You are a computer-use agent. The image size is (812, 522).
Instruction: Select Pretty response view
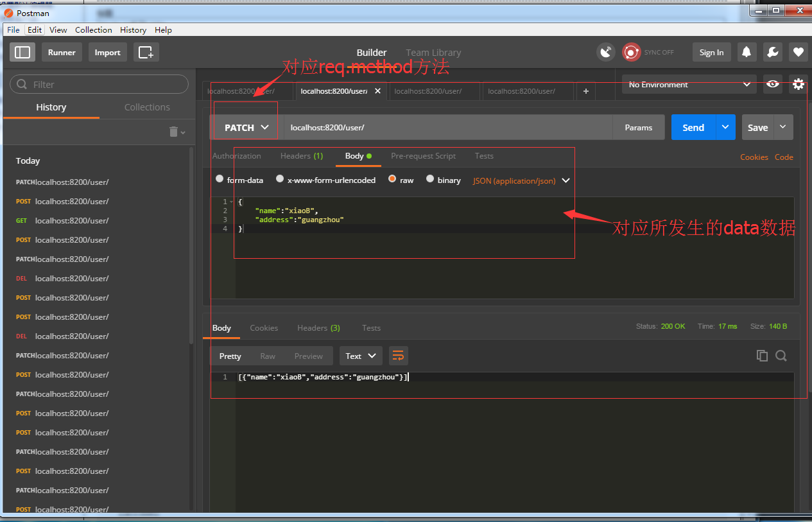click(x=230, y=356)
